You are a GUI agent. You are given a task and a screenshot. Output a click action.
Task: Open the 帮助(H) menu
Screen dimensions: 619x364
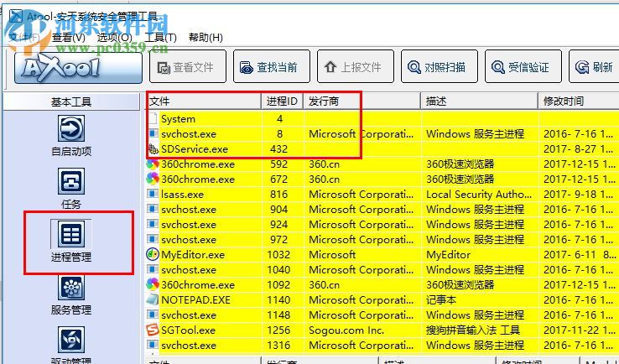(205, 38)
